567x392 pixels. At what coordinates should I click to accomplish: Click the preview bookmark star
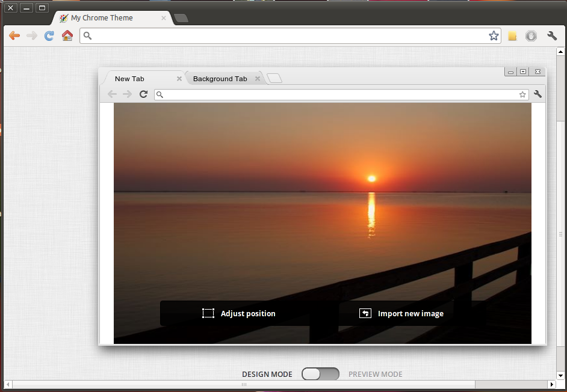point(522,94)
